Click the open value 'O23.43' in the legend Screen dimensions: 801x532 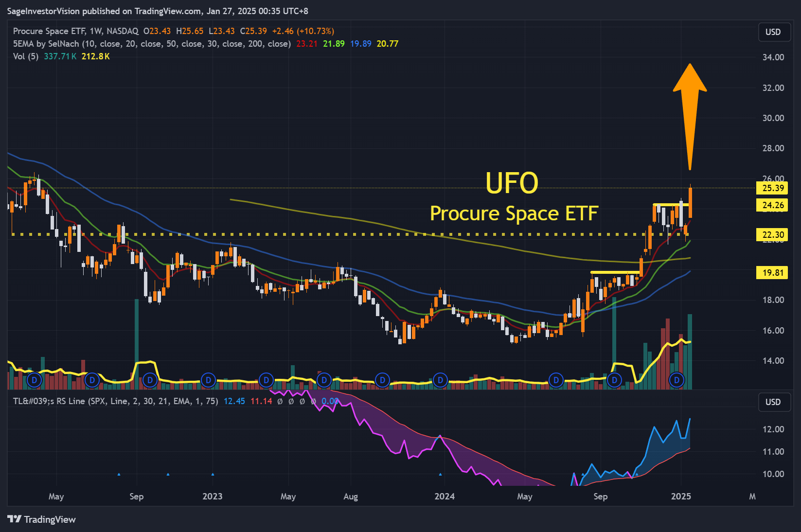pos(157,31)
